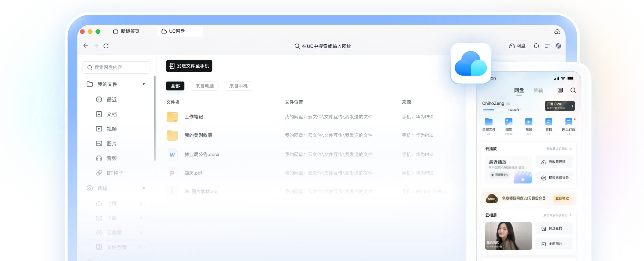Click the search magnifier on the mobile panel
This screenshot has height=261, width=644.
pos(573,90)
